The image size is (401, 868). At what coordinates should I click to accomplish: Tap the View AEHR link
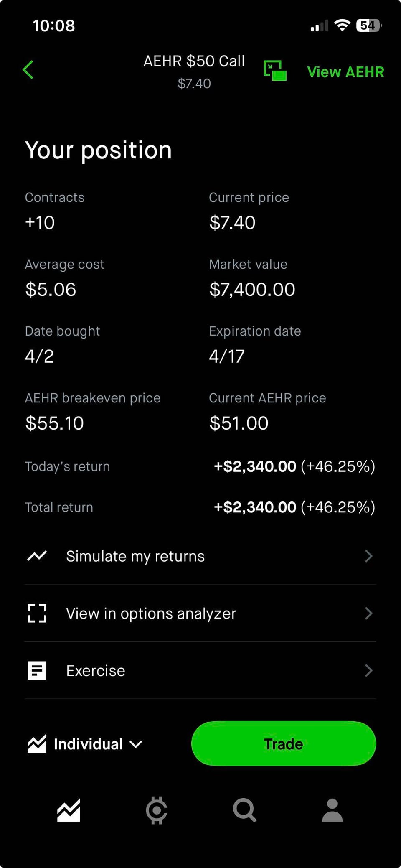point(345,72)
